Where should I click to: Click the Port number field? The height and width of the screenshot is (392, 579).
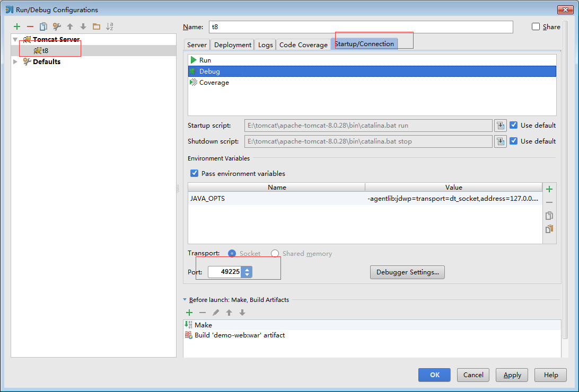pos(225,272)
